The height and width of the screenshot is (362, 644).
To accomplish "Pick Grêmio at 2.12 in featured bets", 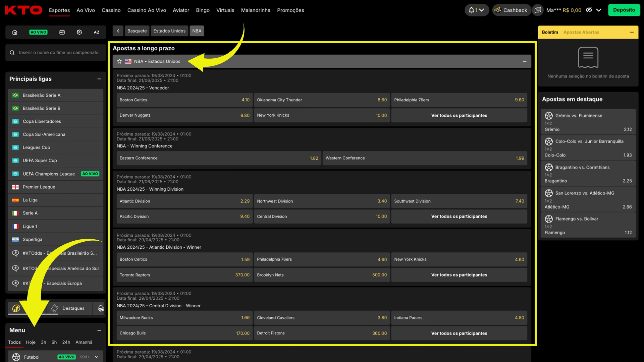I will coord(588,129).
